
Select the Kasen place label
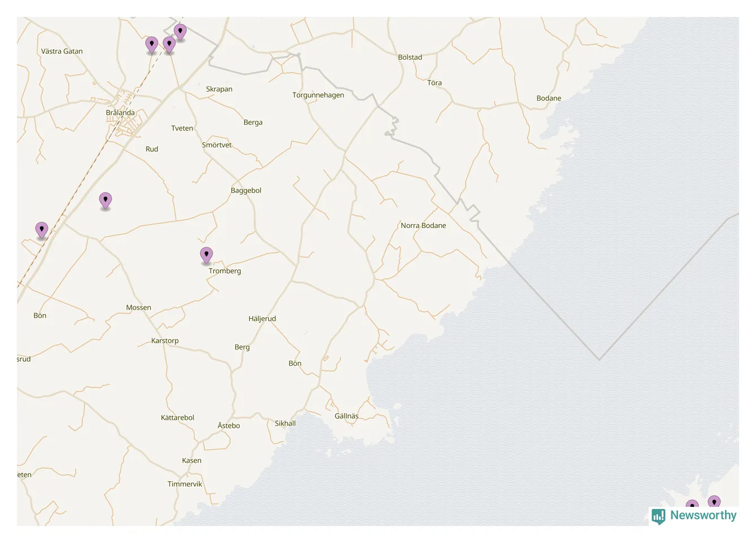coord(192,461)
